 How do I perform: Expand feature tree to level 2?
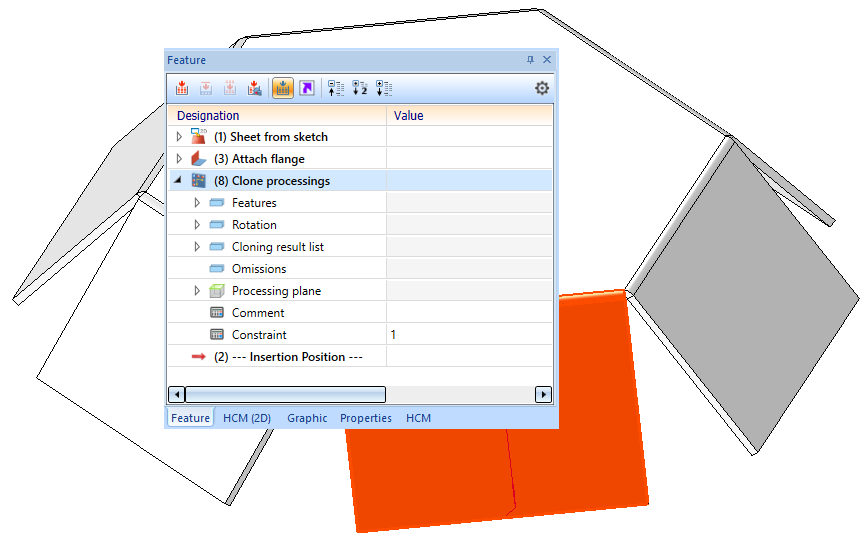360,88
